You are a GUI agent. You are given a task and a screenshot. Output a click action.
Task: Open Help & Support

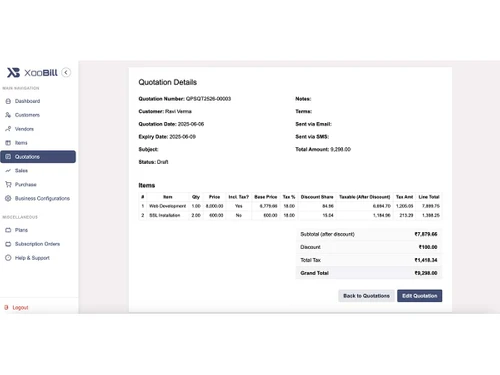(32, 258)
